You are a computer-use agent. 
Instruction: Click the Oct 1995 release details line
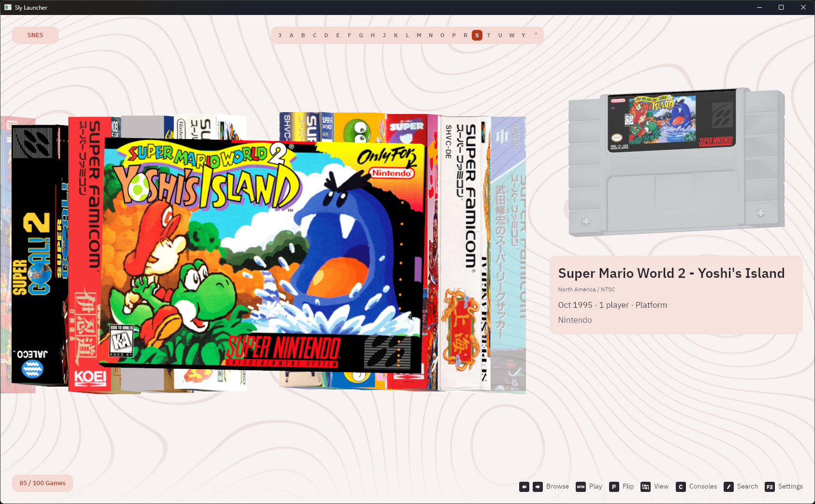[612, 305]
